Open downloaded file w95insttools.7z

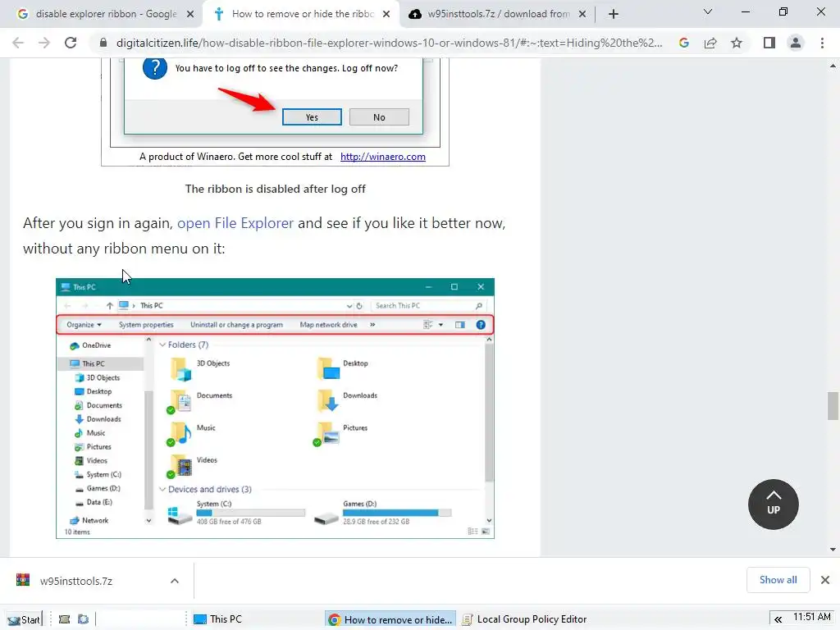76,581
